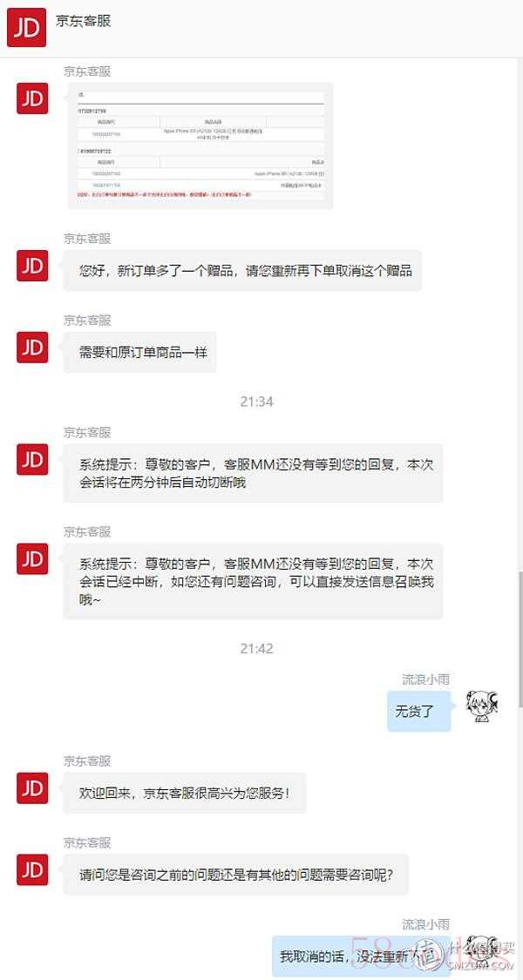This screenshot has height=980, width=523.
Task: Click JD avatar beside 请问您是咨询之前的问题 message
Action: [32, 870]
